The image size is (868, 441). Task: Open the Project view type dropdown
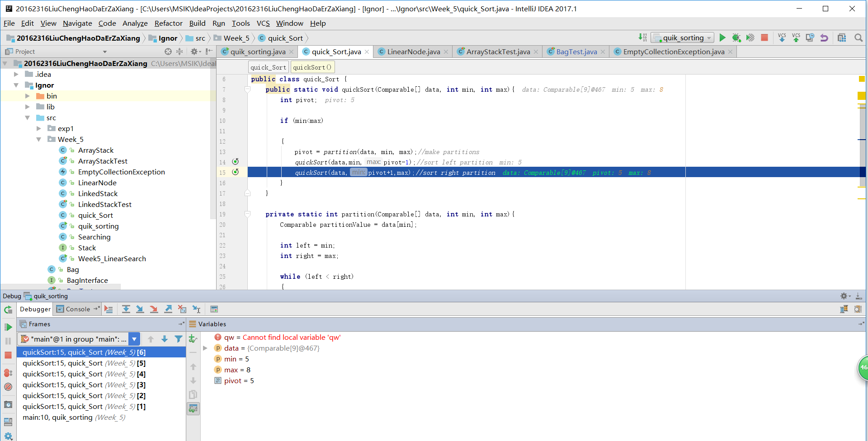(105, 52)
